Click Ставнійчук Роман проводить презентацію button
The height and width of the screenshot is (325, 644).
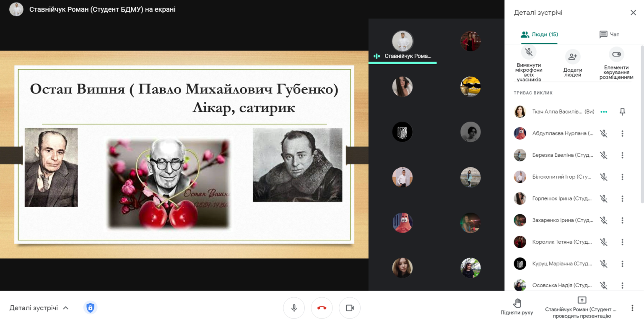(x=581, y=307)
